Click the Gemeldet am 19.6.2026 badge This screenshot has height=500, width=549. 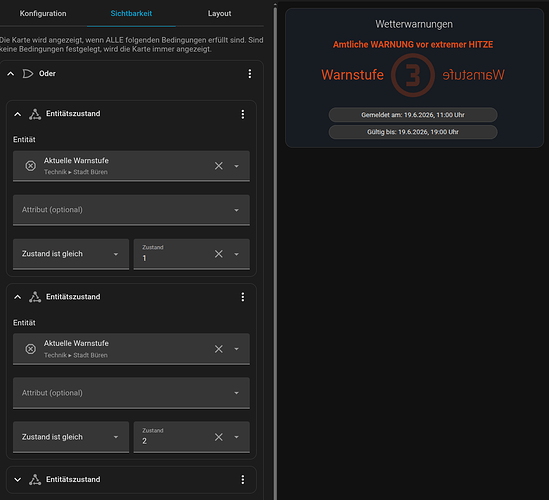click(413, 115)
